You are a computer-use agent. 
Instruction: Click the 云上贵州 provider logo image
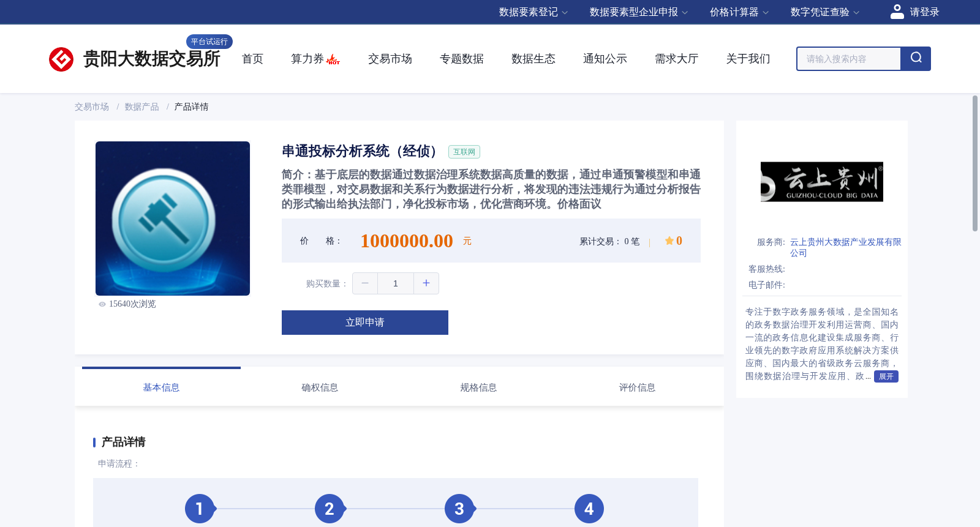click(822, 182)
